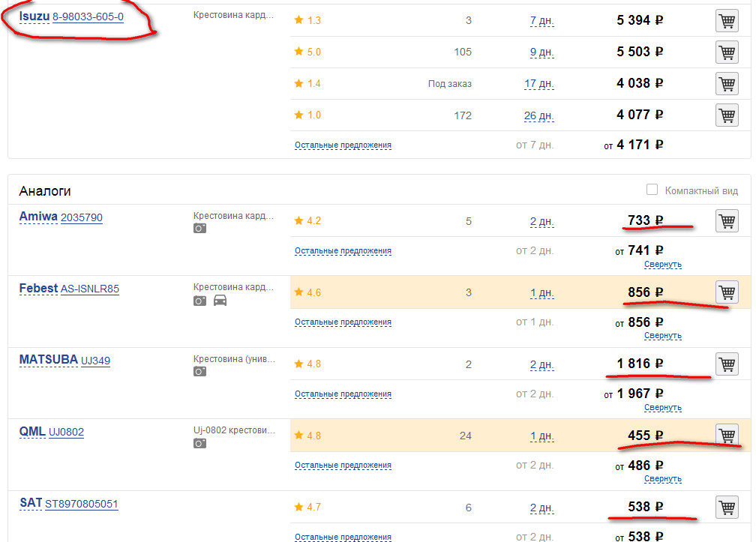The image size is (756, 542).
Task: Click SAT 2 дн. delivery link
Action: tap(542, 508)
